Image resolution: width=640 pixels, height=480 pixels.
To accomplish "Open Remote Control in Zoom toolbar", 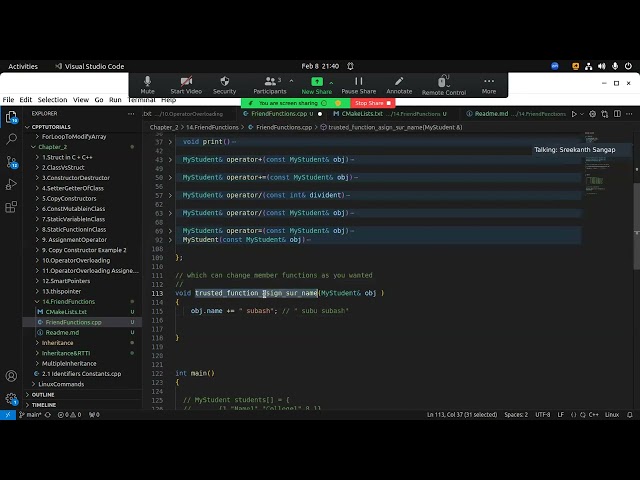I will click(444, 85).
